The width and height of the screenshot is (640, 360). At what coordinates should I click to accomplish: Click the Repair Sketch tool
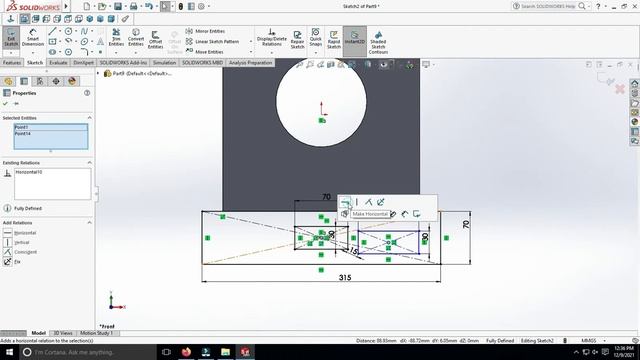pyautogui.click(x=297, y=40)
